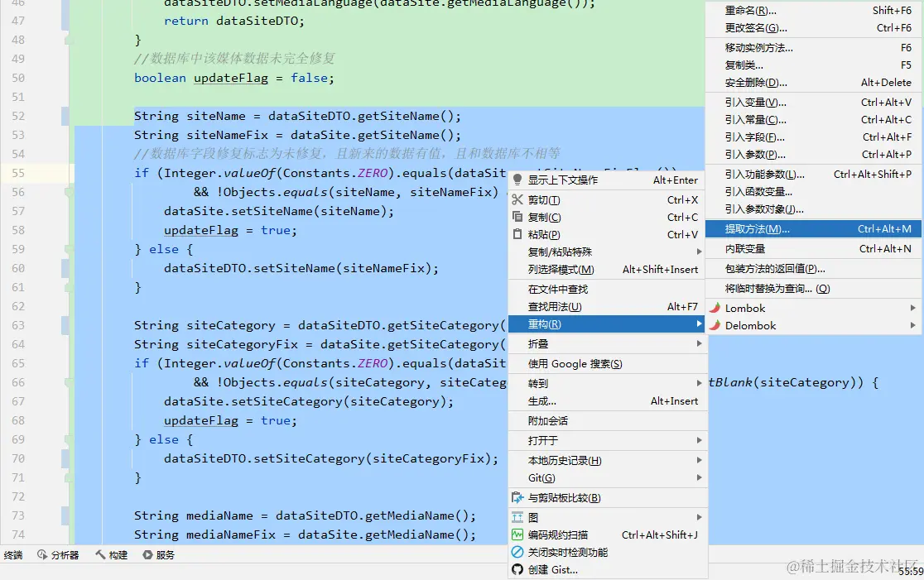The width and height of the screenshot is (924, 580).
Task: Open the 分析器 tool window label
Action: click(x=65, y=554)
